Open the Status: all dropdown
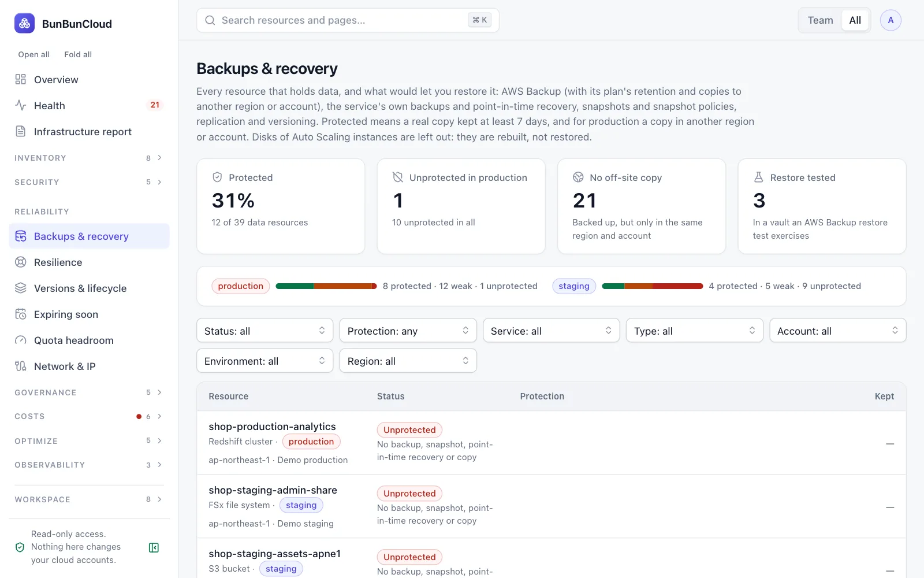 pos(265,331)
